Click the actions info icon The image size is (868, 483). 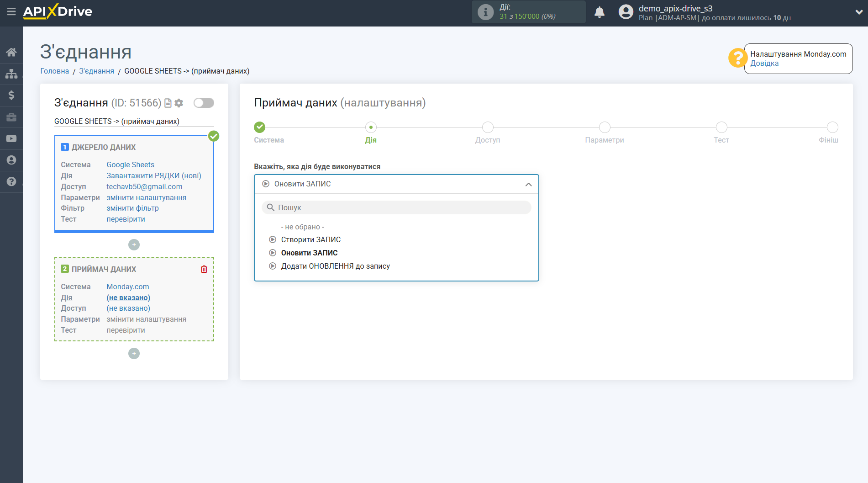click(485, 12)
